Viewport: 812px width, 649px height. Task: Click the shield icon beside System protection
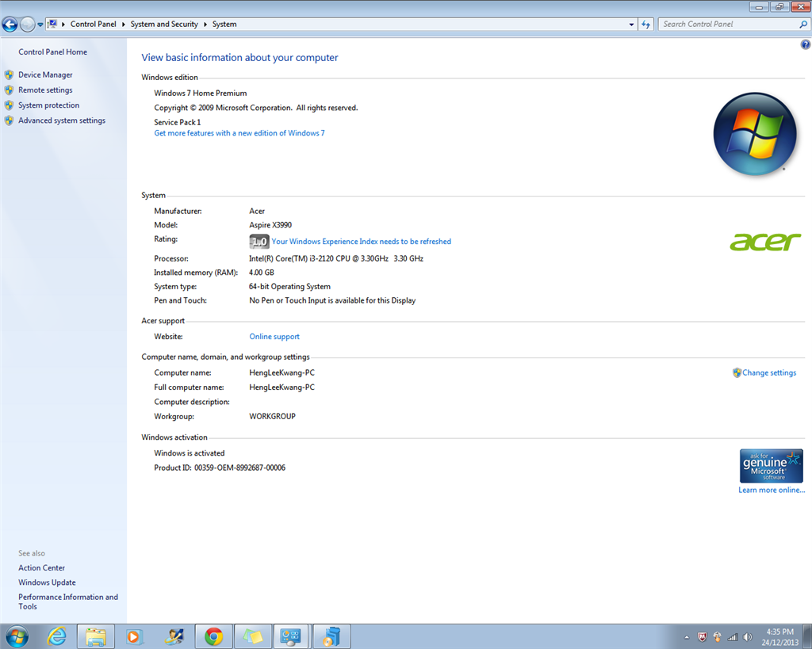point(9,105)
